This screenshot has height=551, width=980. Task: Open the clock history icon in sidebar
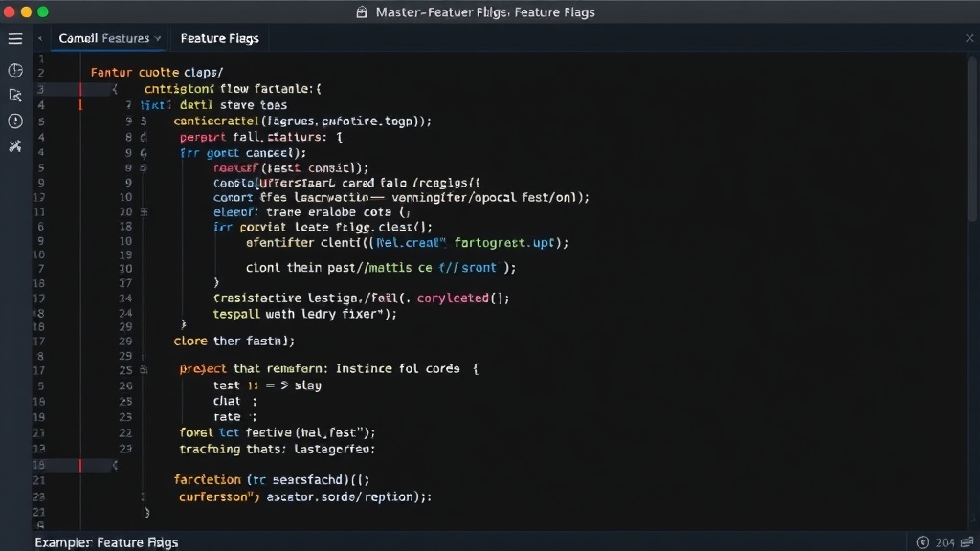click(15, 71)
